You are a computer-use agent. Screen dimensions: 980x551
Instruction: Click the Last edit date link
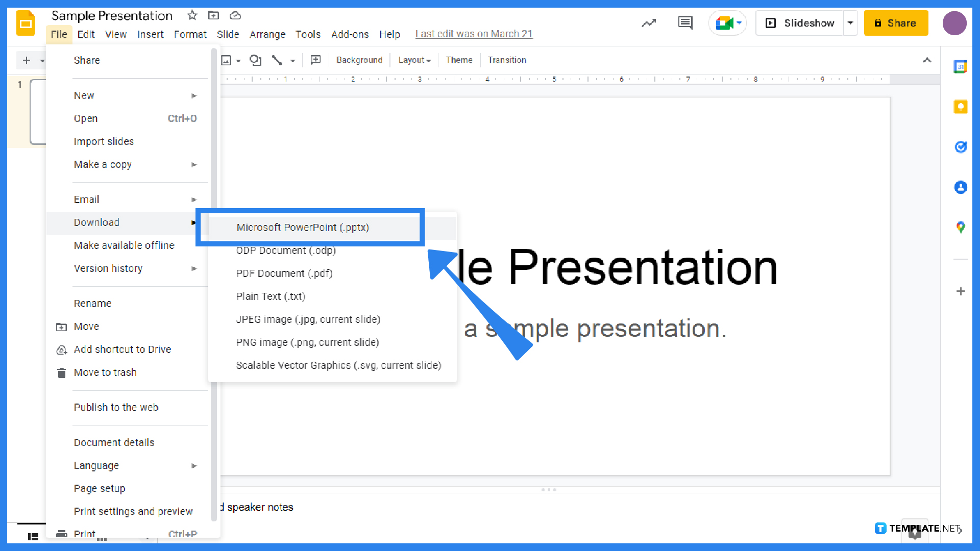(474, 33)
